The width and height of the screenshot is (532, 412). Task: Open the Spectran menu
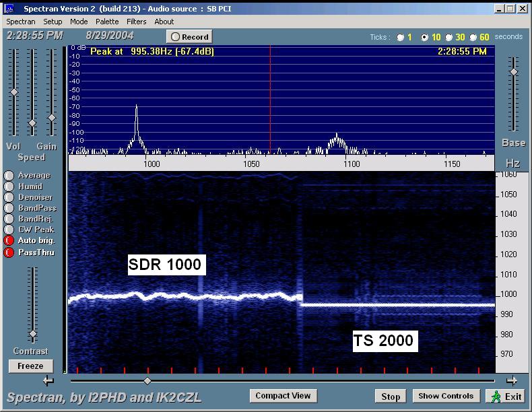21,22
